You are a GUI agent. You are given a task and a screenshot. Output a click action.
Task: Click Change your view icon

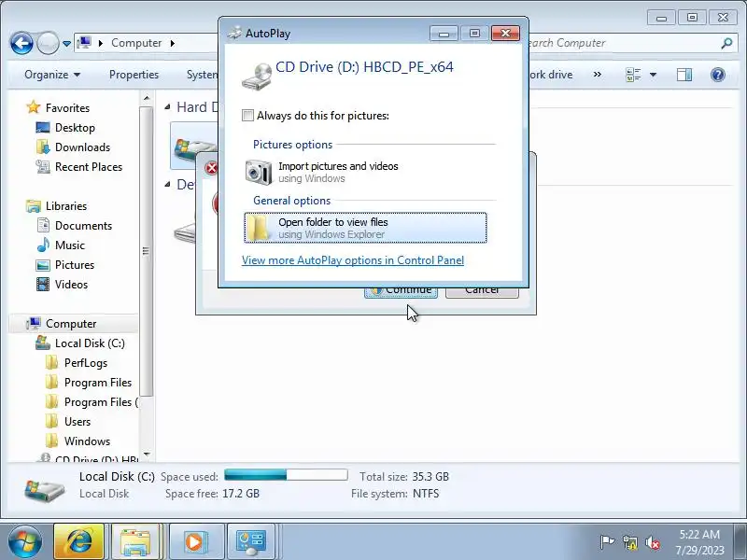[x=633, y=75]
